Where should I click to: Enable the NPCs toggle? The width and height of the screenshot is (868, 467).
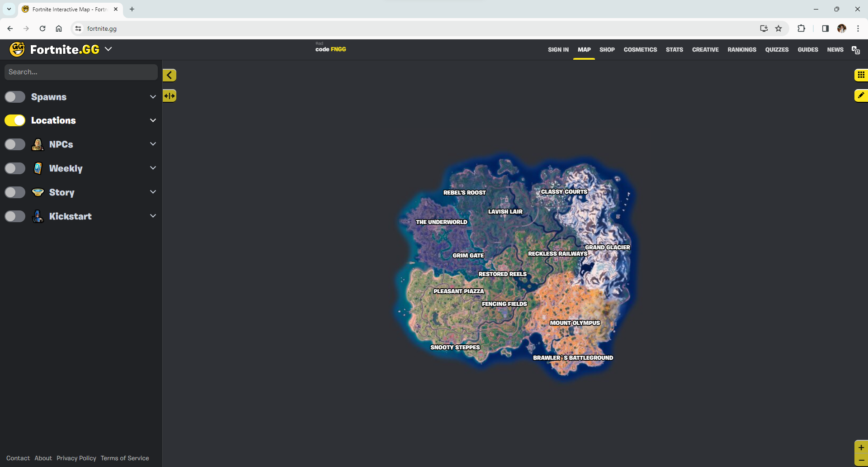(15, 144)
